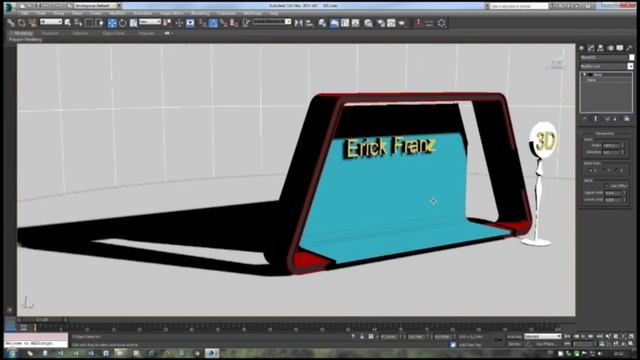Open the reference coordinate system dropdown

(x=150, y=22)
